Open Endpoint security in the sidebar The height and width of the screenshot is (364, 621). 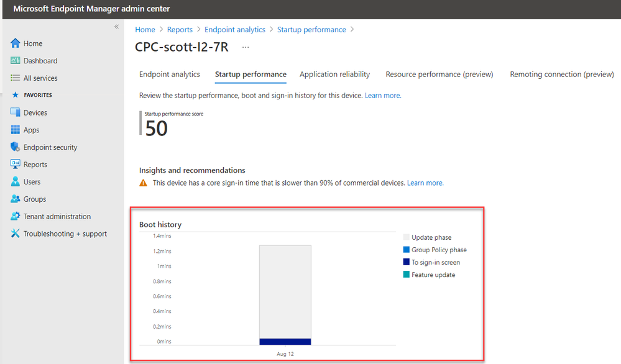tap(50, 147)
